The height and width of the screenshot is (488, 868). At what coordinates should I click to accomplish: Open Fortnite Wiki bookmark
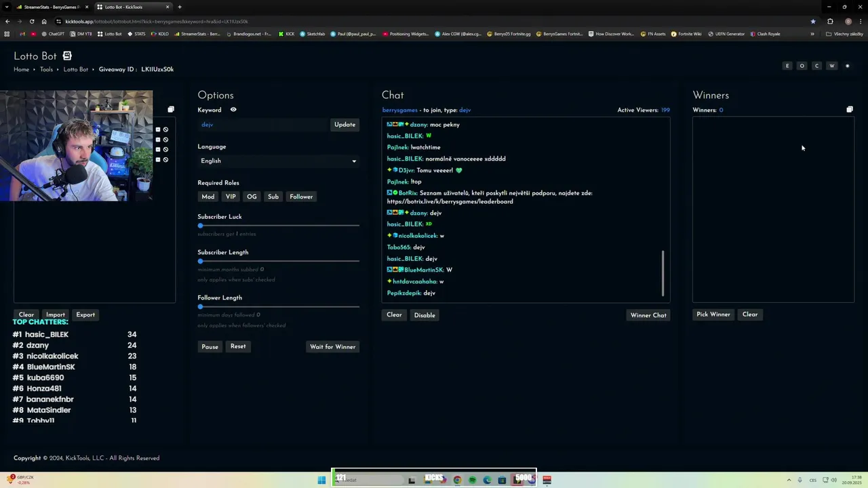pos(686,34)
